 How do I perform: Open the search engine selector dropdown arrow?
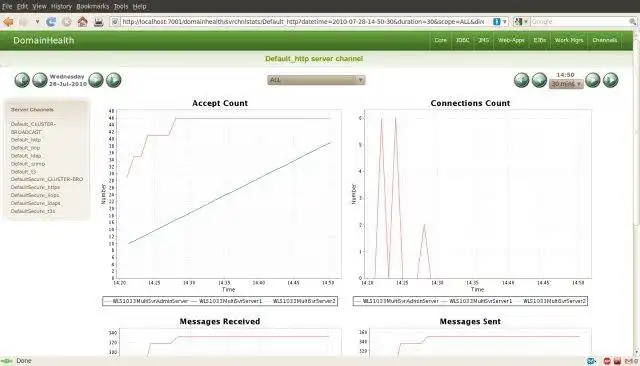click(526, 22)
